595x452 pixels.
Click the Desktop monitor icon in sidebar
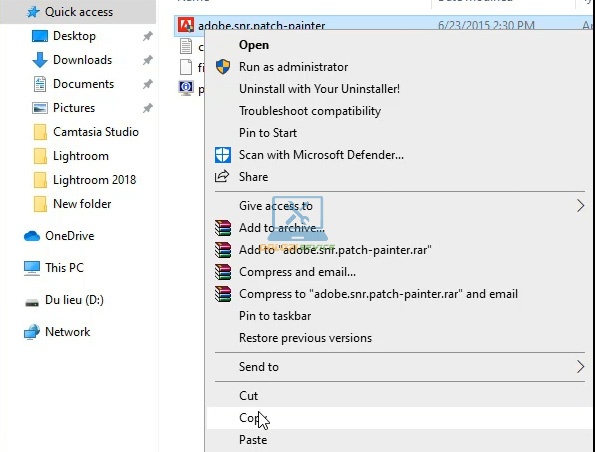(40, 36)
